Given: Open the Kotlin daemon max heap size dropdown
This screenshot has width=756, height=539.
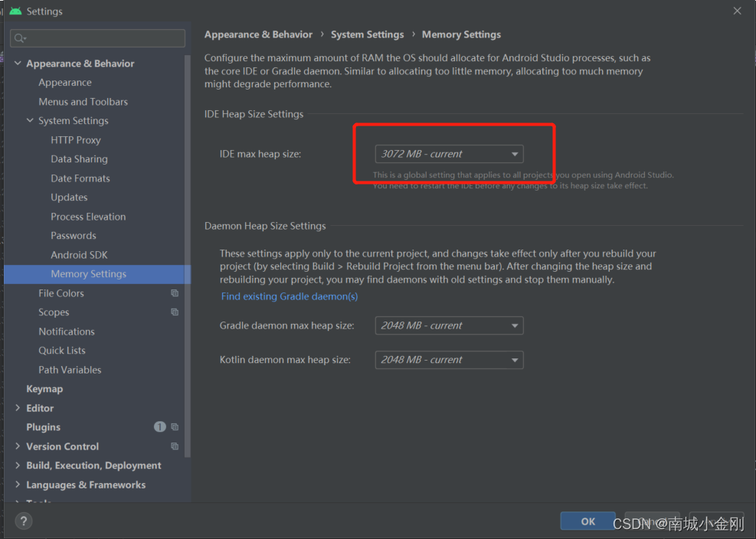Looking at the screenshot, I should (x=449, y=360).
